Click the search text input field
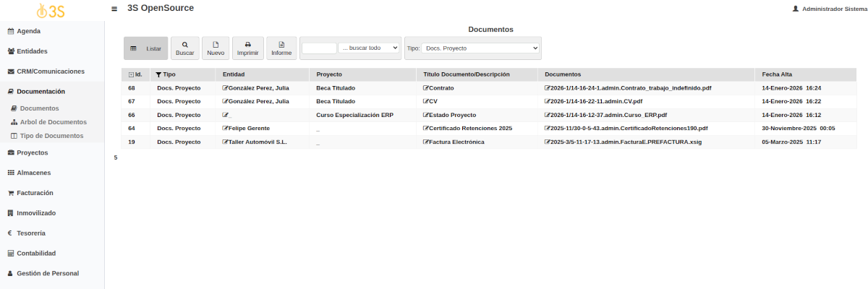The image size is (868, 289). [x=319, y=48]
